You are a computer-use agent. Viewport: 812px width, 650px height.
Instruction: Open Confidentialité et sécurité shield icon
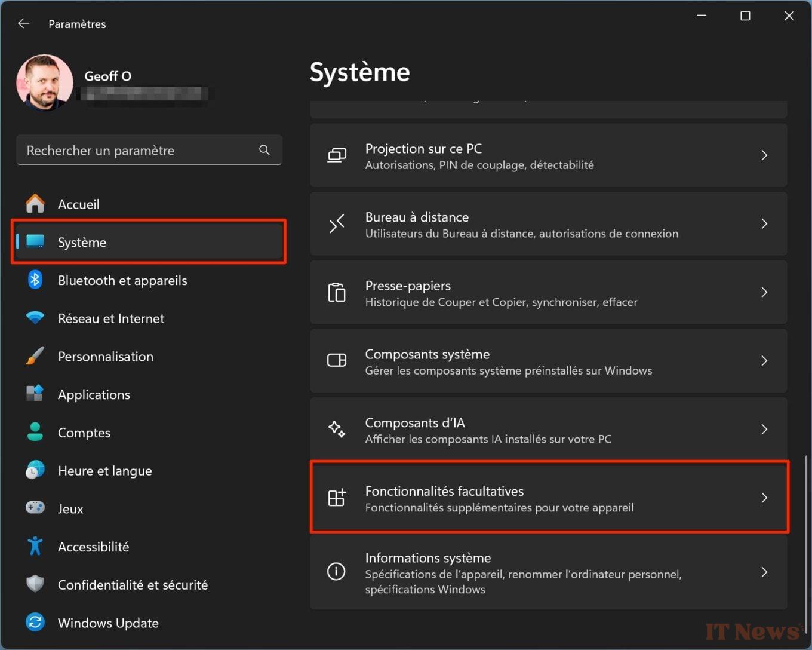[35, 584]
